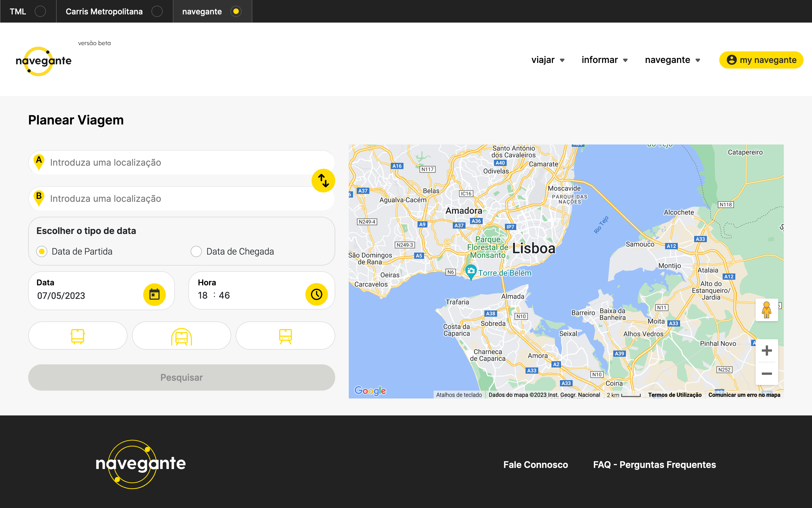Click Comunicar um erro no mapa
This screenshot has height=508, width=812.
tap(744, 395)
